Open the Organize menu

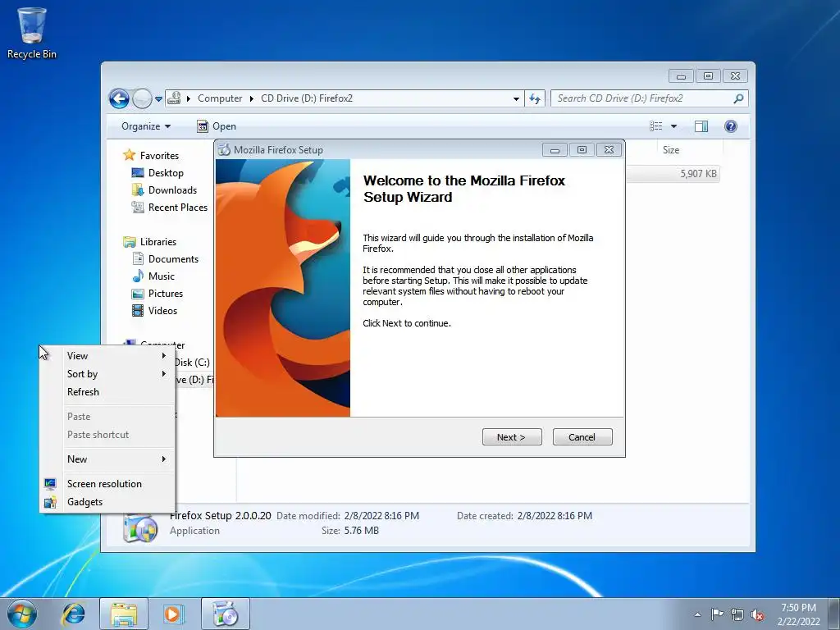[146, 126]
